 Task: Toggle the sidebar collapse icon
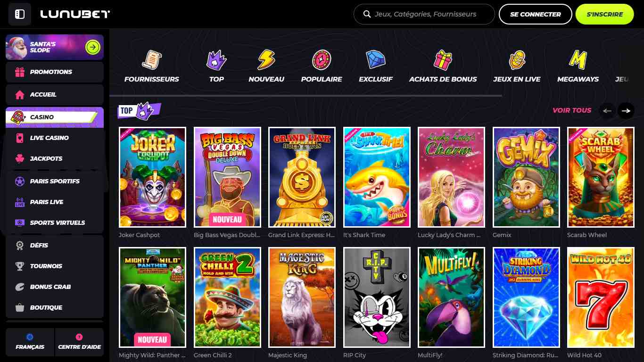[x=20, y=14]
